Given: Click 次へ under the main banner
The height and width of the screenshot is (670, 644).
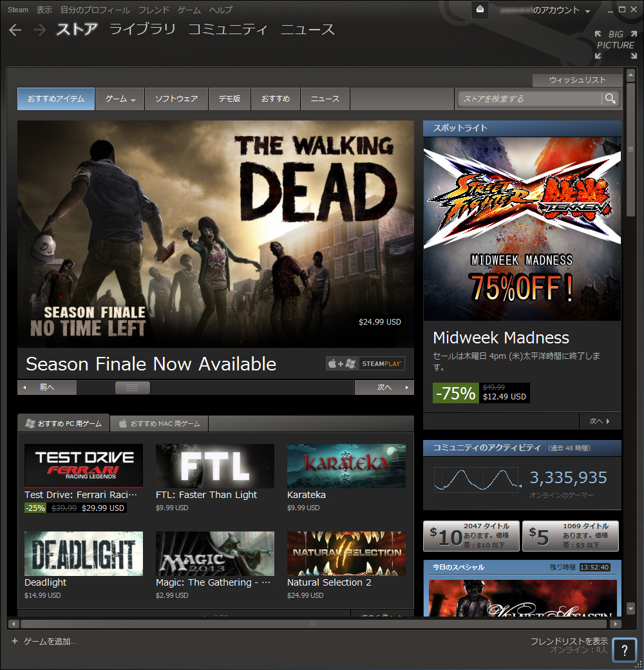Looking at the screenshot, I should click(384, 387).
